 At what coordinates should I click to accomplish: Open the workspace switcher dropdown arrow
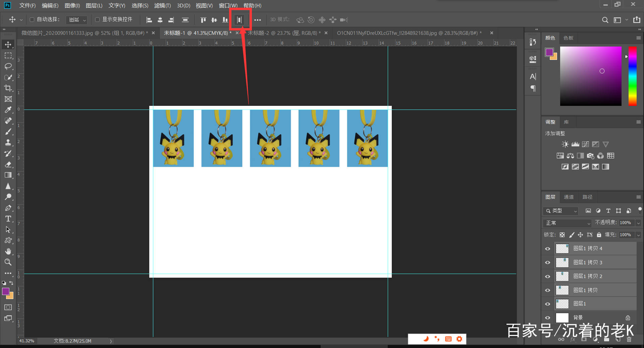(x=627, y=20)
